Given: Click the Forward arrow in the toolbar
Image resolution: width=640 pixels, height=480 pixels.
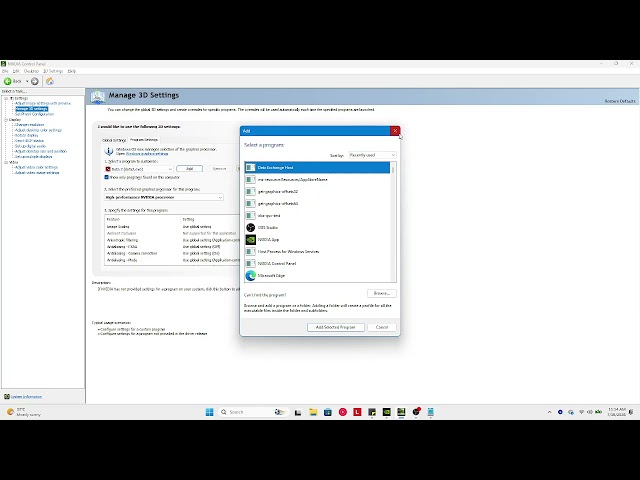Looking at the screenshot, I should (x=35, y=81).
